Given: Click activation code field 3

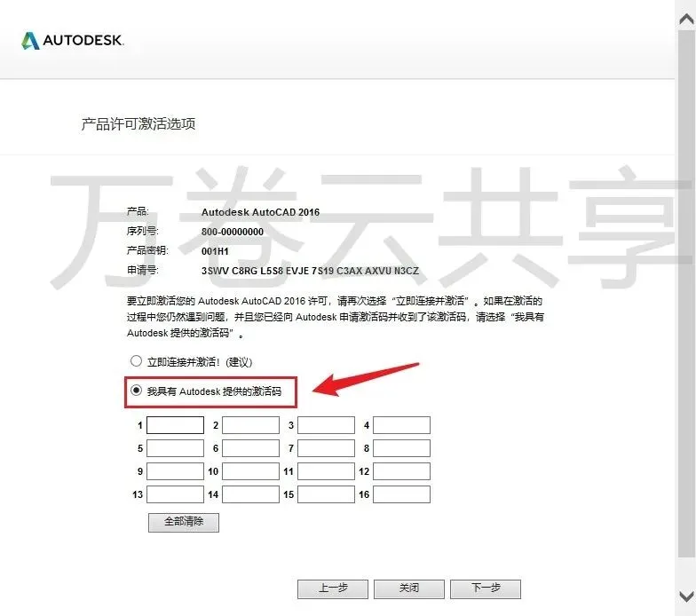Looking at the screenshot, I should tap(327, 425).
